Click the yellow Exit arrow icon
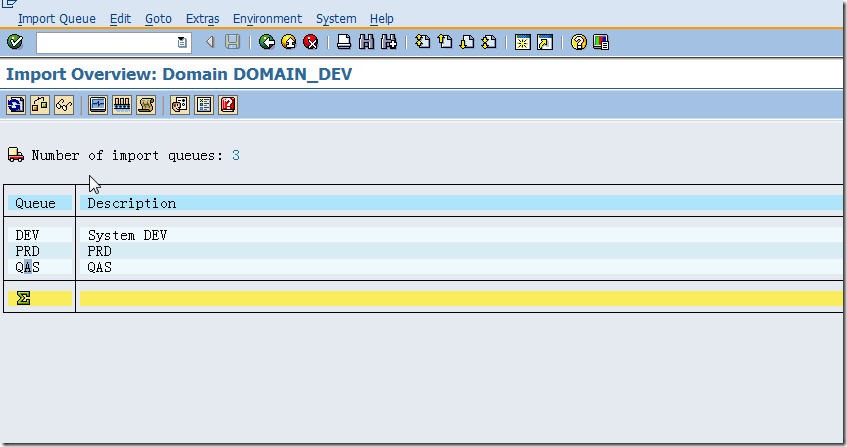This screenshot has height=447, width=847. 289,42
